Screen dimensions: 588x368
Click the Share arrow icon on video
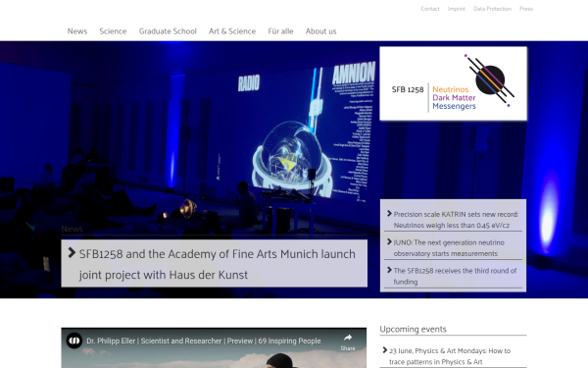pyautogui.click(x=348, y=338)
